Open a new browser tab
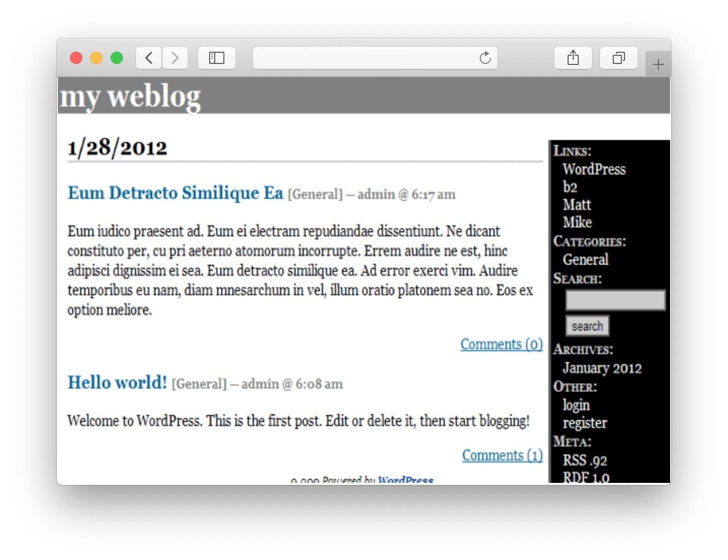This screenshot has height=560, width=728. (658, 64)
